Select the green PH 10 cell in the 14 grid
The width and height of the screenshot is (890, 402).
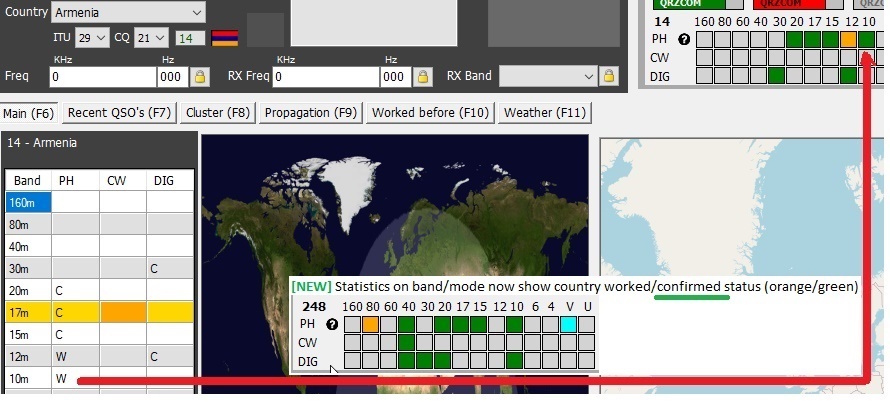pos(866,39)
